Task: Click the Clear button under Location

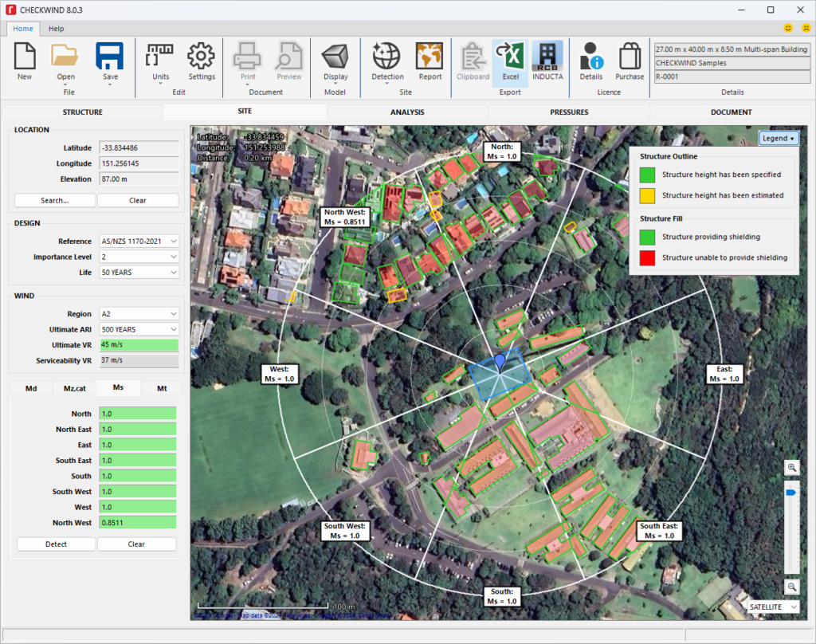Action: click(138, 200)
